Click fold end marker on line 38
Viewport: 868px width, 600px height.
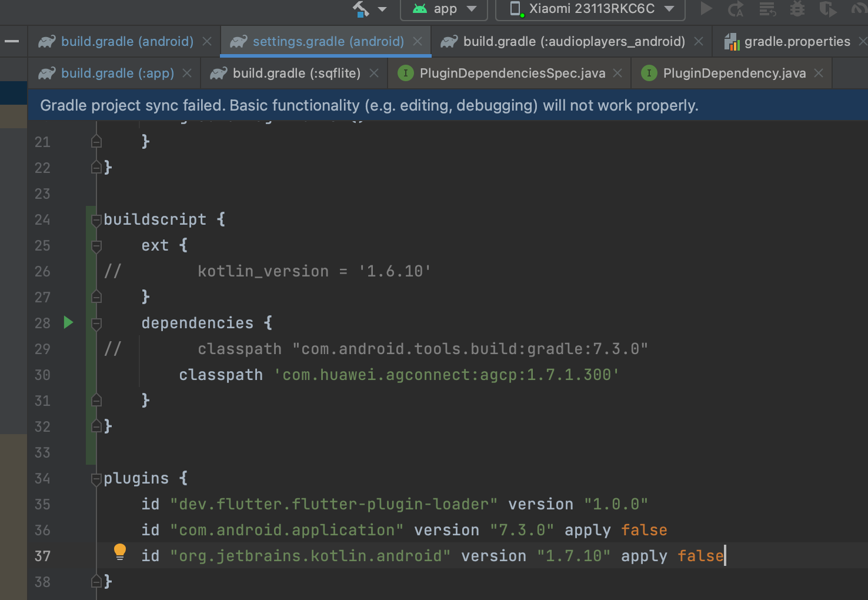coord(96,582)
